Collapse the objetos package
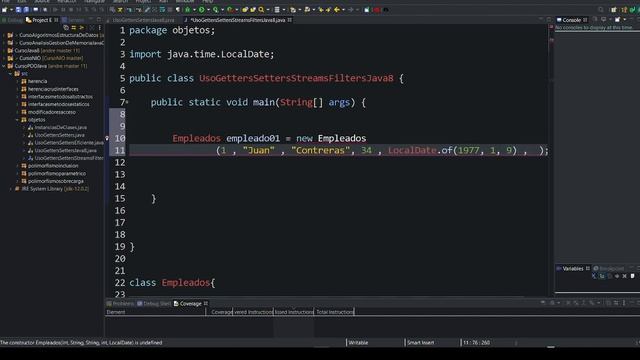This screenshot has width=640, height=360. point(17,120)
